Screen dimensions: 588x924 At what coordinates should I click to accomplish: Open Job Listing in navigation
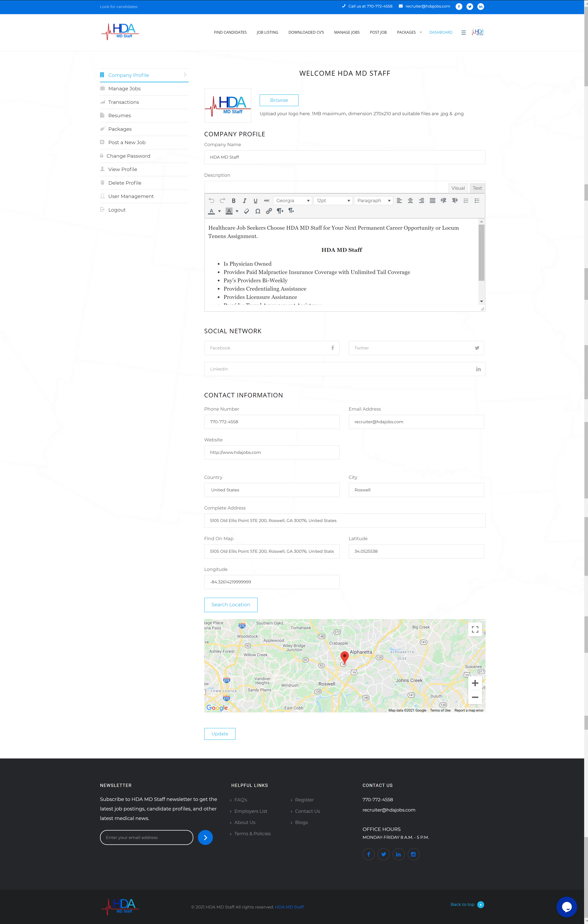click(x=267, y=32)
